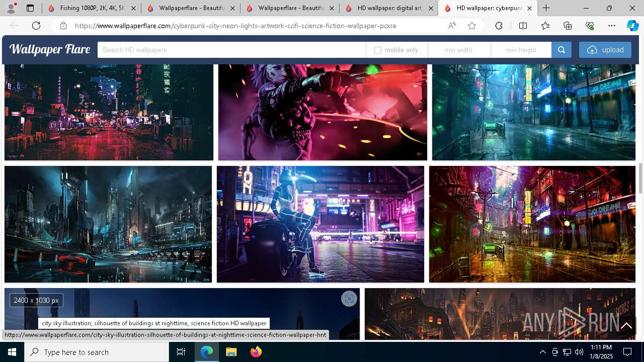Screen dimensions: 644x362
Task: Show hidden system tray icons
Action: [542, 352]
